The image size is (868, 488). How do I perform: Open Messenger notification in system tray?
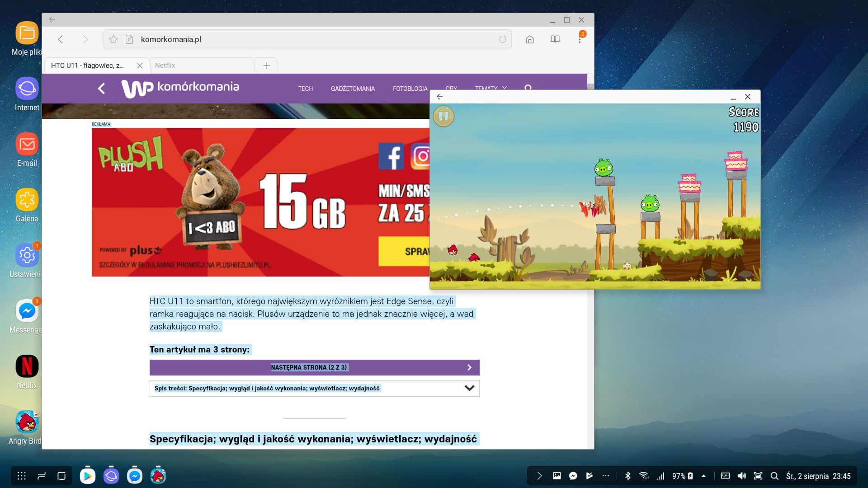pyautogui.click(x=573, y=476)
